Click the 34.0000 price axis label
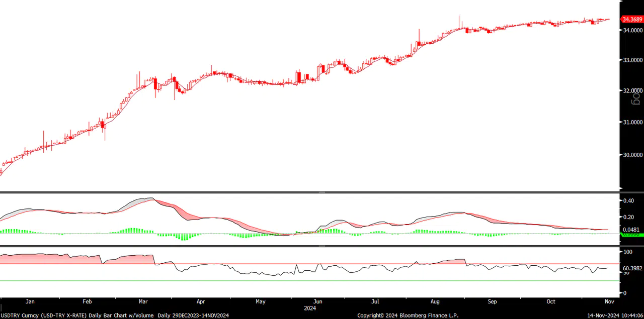Image resolution: width=644 pixels, height=319 pixels. pyautogui.click(x=632, y=30)
